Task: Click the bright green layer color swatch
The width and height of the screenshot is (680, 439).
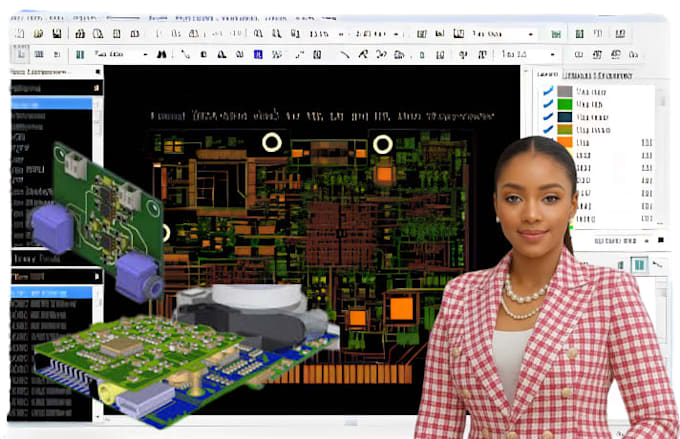Action: click(565, 104)
